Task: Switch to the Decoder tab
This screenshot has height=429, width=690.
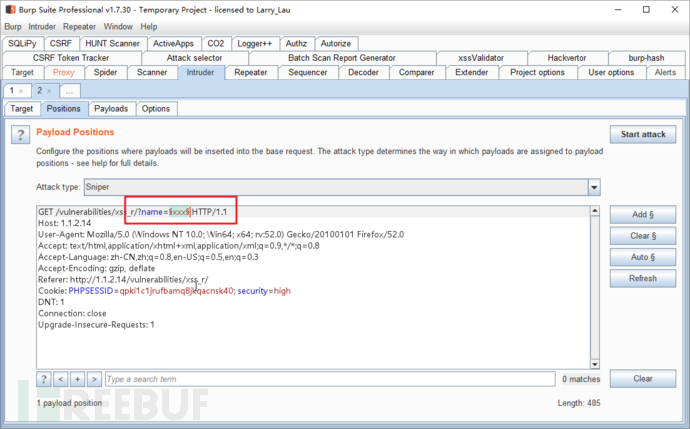Action: tap(363, 73)
